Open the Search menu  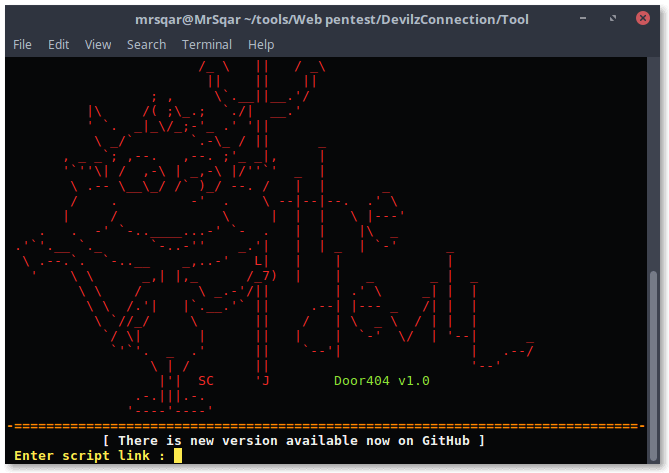point(146,44)
